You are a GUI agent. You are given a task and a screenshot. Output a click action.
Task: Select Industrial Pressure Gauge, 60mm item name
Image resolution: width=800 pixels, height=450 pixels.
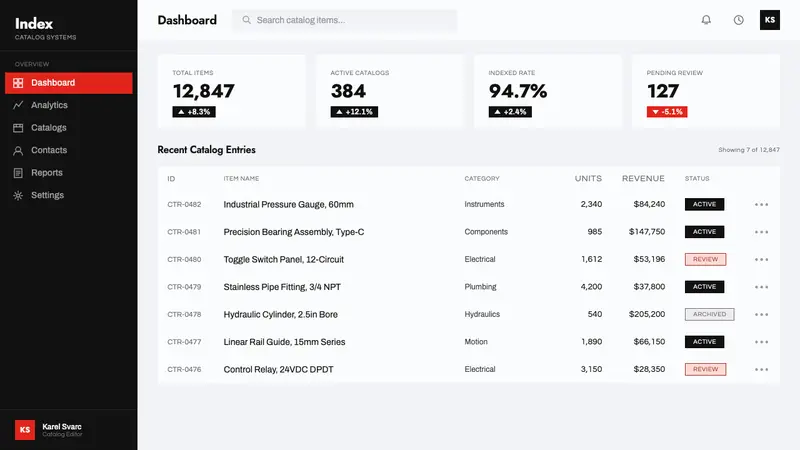(288, 205)
